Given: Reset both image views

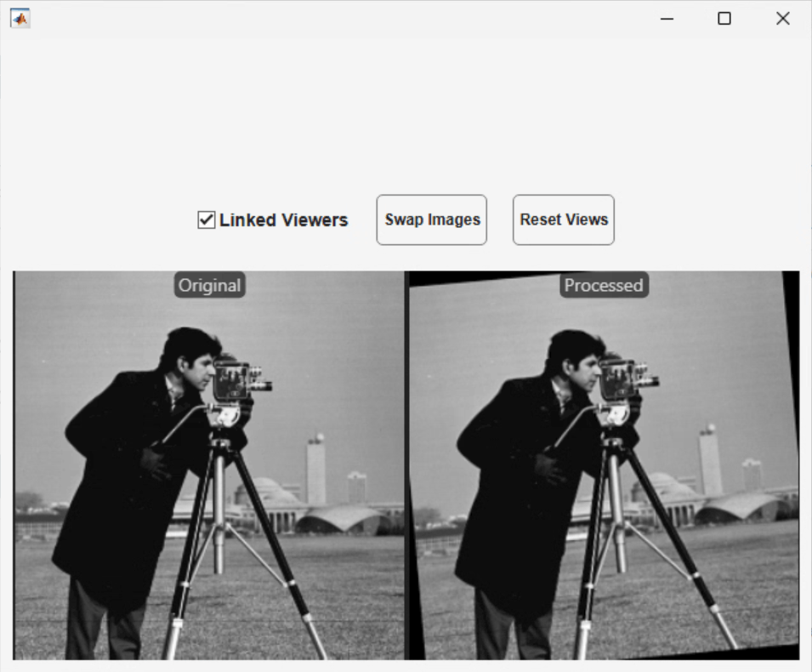Looking at the screenshot, I should 564,219.
